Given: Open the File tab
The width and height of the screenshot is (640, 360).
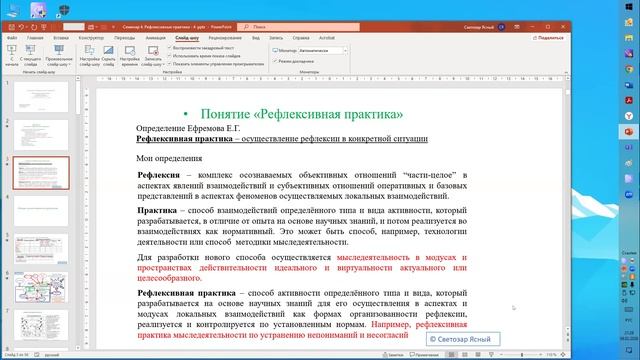Looking at the screenshot, I should click(12, 38).
